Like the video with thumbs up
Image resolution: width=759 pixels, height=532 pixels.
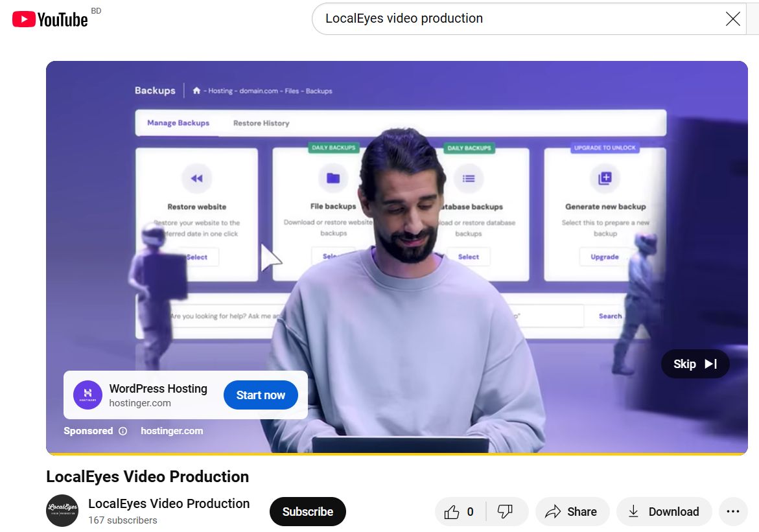tap(460, 512)
